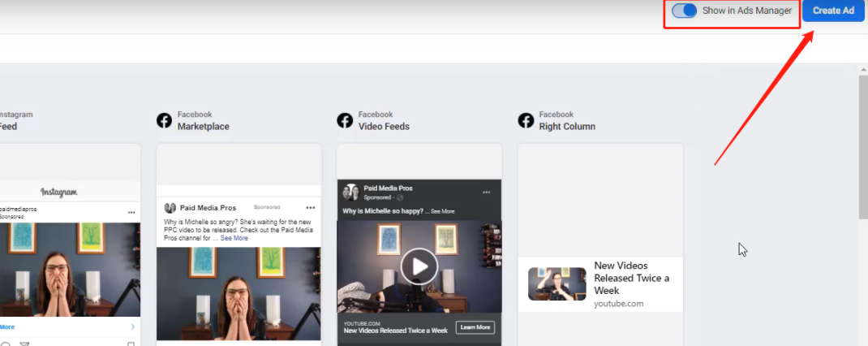868x346 pixels.
Task: Expand See More in the Video Feeds caption
Action: [443, 211]
